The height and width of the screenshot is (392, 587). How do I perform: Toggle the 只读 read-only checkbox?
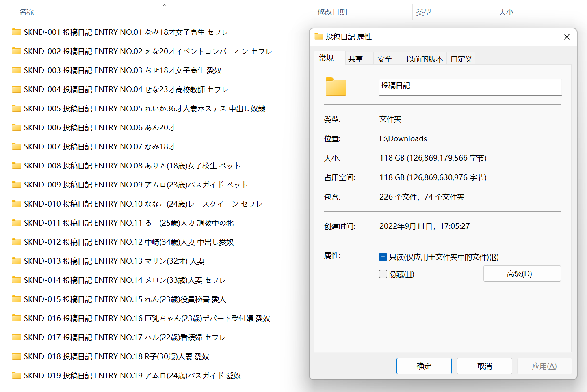point(383,257)
